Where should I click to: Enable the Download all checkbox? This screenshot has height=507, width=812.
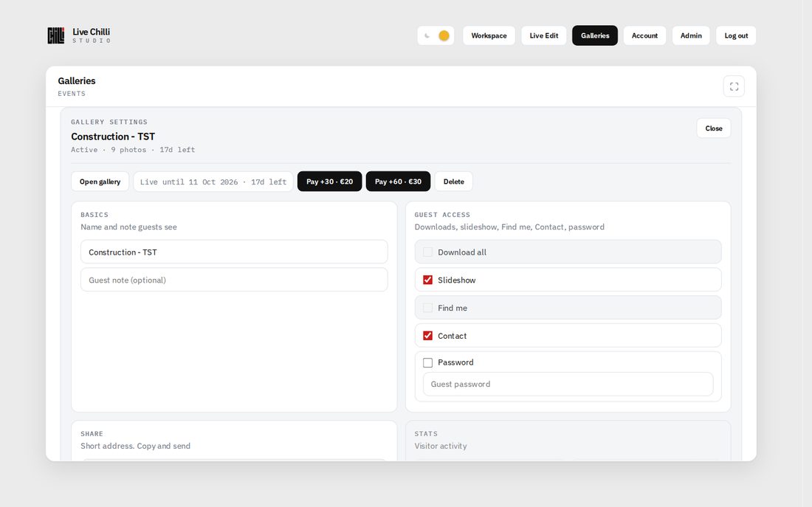[427, 252]
